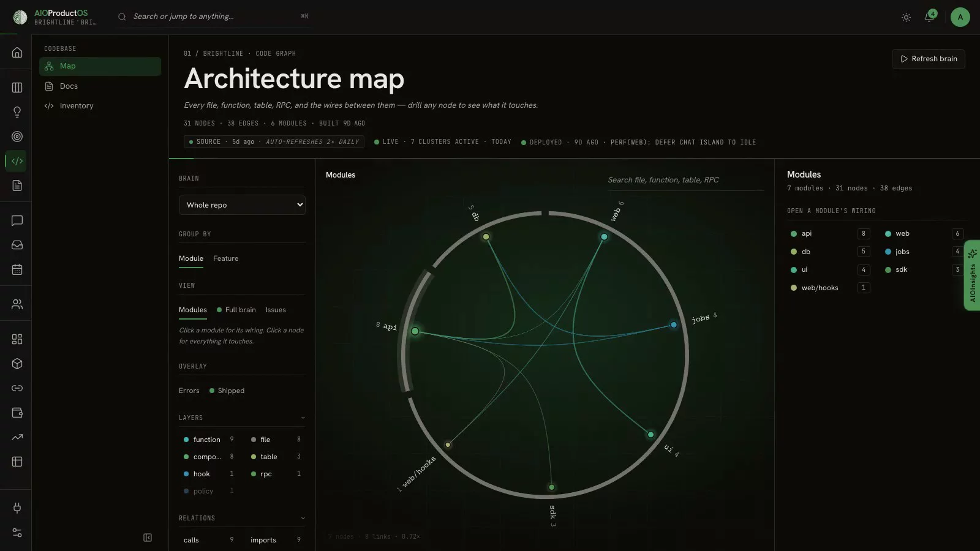Screen dimensions: 980x551
Task: Open the trending chart icon
Action: pos(17,437)
